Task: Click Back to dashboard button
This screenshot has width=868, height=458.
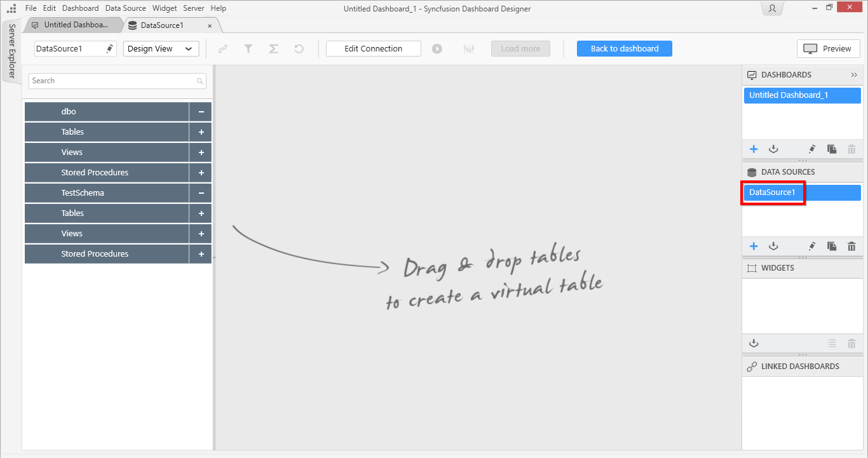Action: tap(624, 49)
